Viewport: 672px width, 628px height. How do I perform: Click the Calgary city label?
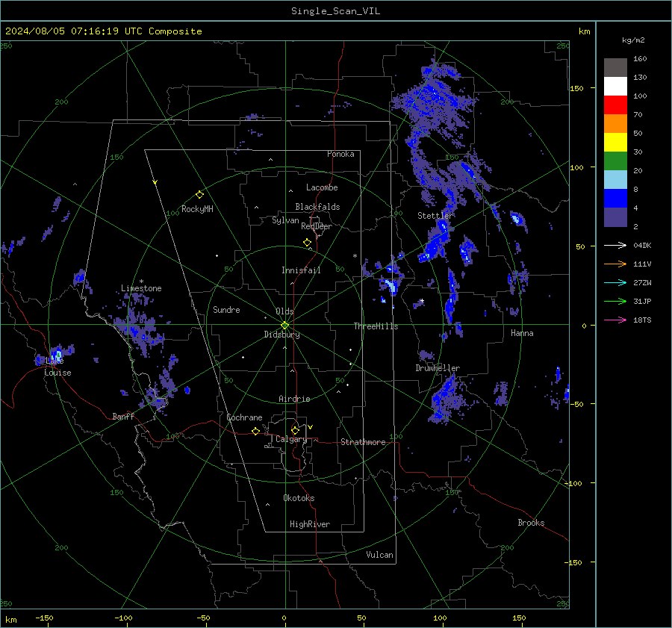click(291, 439)
